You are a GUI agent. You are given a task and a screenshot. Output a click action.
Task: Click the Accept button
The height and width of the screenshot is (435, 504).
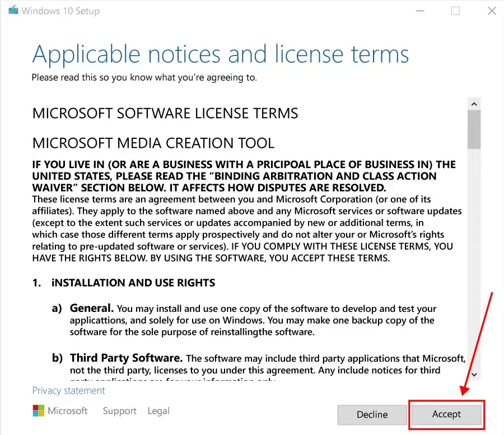[x=446, y=414]
